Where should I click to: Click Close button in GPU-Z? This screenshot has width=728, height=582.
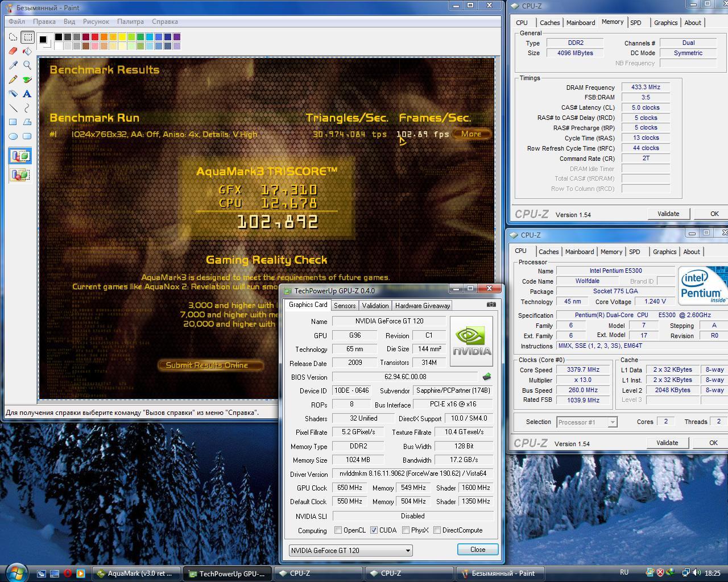coord(478,550)
